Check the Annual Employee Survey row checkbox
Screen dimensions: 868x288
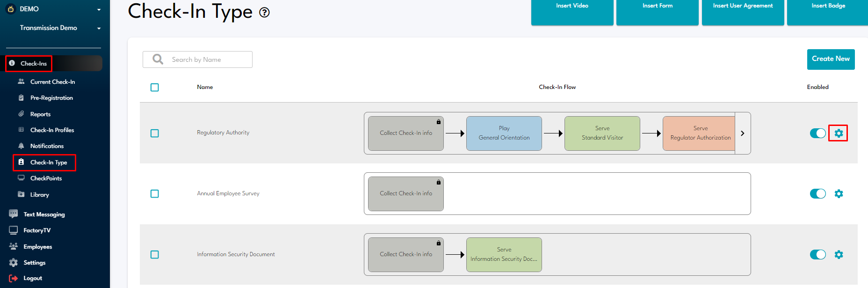(x=155, y=193)
